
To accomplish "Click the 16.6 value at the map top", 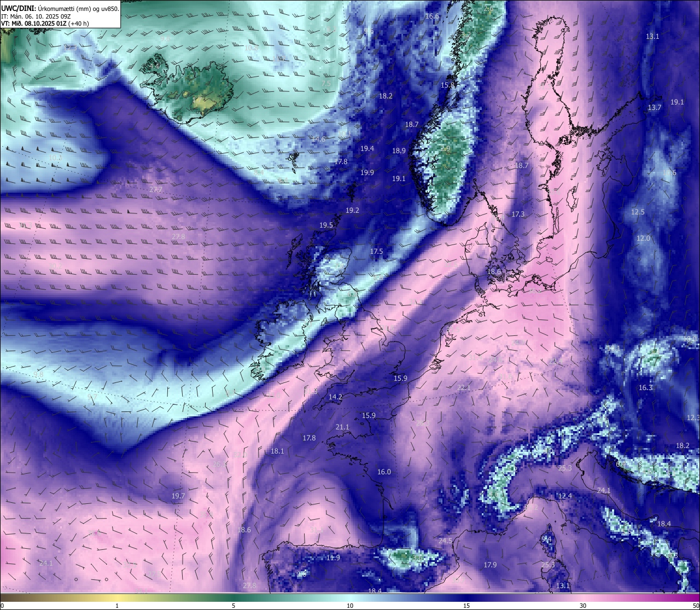I will click(x=432, y=16).
